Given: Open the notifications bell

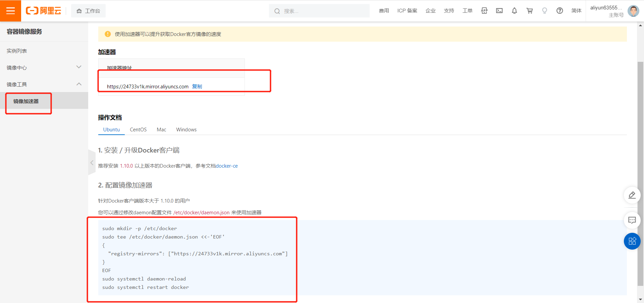Looking at the screenshot, I should (x=515, y=11).
